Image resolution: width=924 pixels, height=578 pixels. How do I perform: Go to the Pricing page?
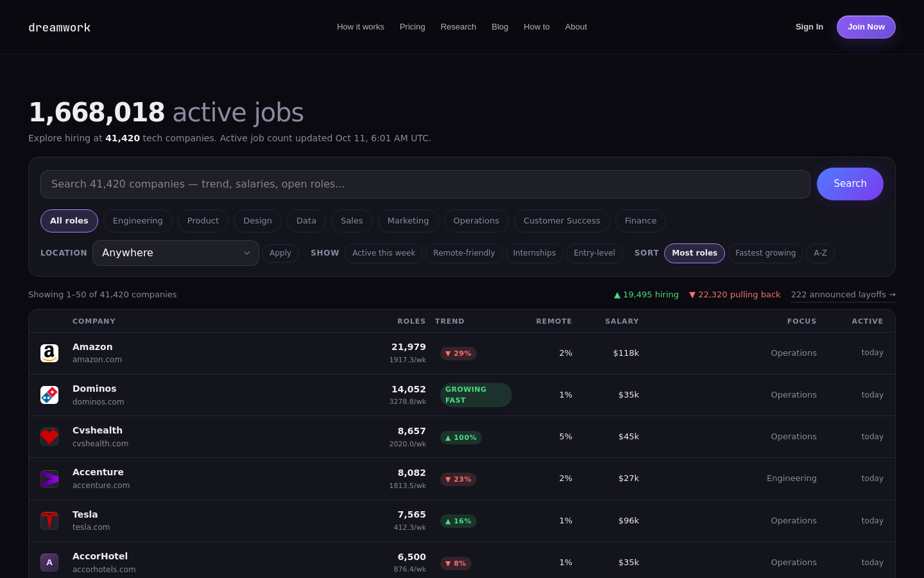pyautogui.click(x=413, y=27)
